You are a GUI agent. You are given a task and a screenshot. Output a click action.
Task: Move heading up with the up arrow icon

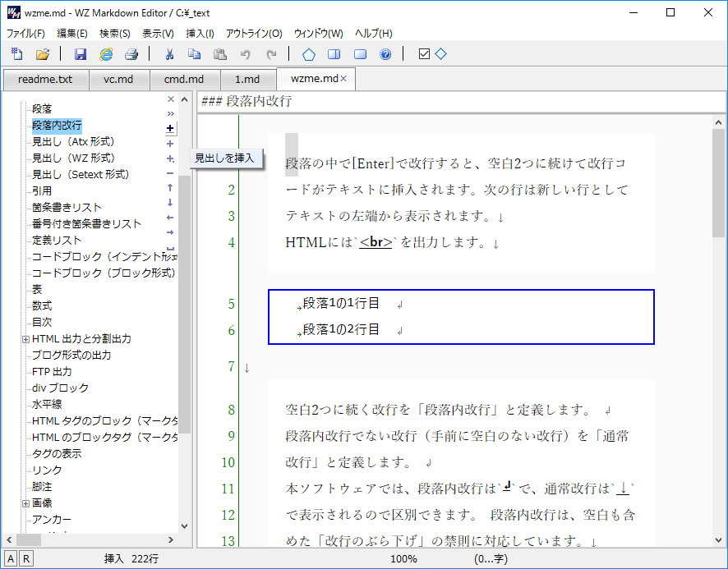(x=170, y=187)
